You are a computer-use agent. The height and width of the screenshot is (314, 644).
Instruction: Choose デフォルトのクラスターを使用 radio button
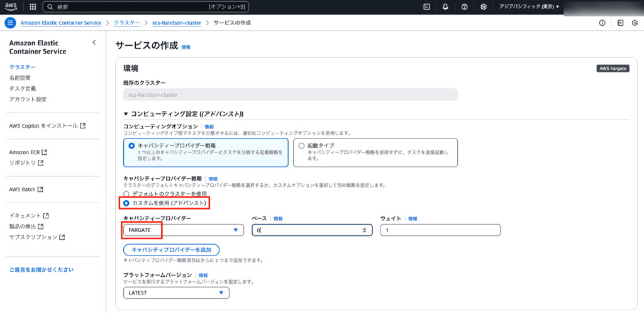click(x=126, y=194)
